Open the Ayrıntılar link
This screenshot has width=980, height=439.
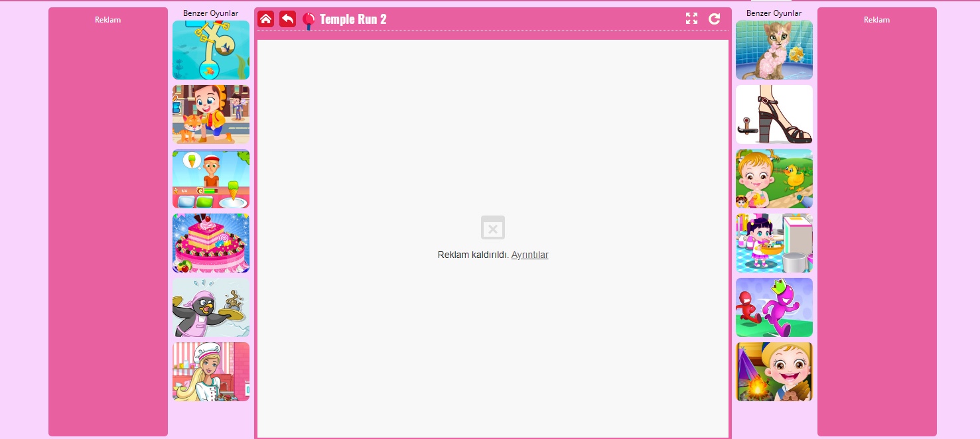[x=529, y=255]
